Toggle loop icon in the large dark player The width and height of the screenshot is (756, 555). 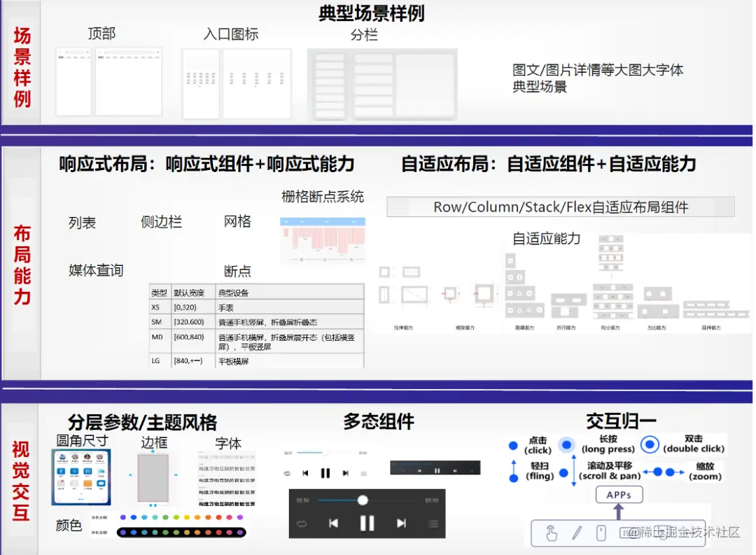click(302, 524)
